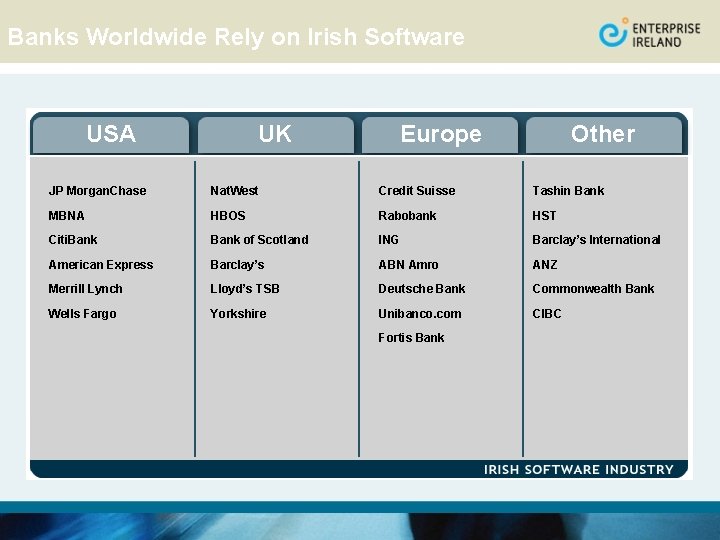The height and width of the screenshot is (540, 720).
Task: Select the Europe column header
Action: tap(440, 135)
